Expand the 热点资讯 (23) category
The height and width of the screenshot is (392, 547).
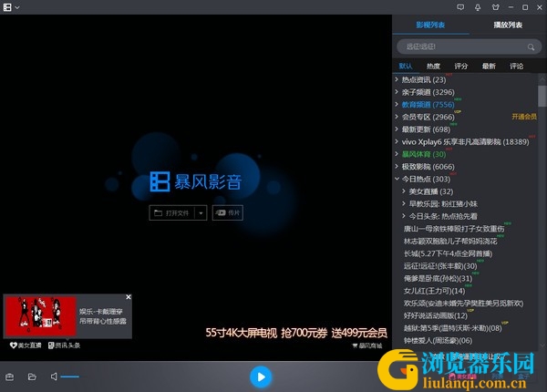click(x=397, y=79)
